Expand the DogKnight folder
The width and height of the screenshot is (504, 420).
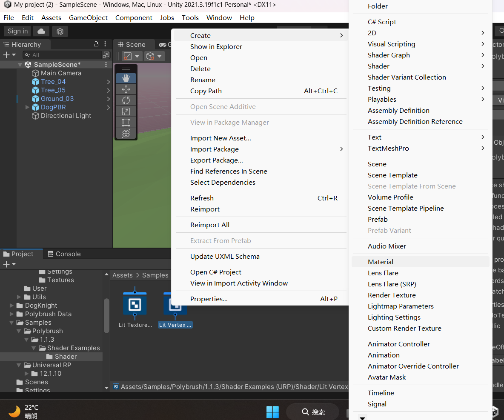pyautogui.click(x=11, y=305)
